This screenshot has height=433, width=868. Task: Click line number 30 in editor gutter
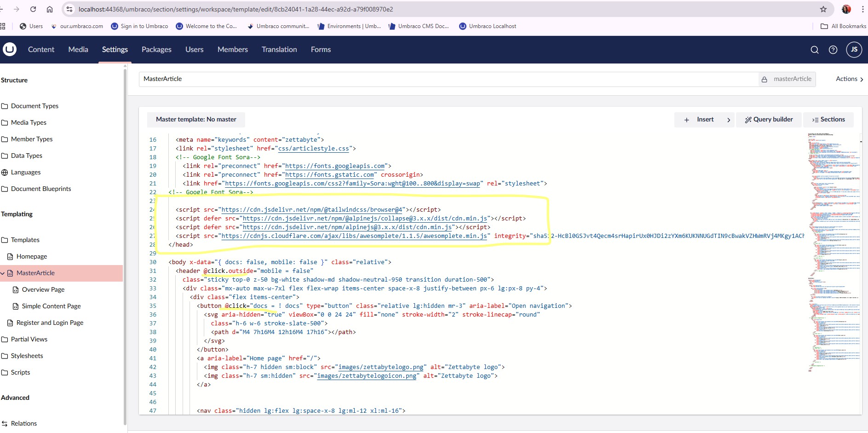coord(153,262)
